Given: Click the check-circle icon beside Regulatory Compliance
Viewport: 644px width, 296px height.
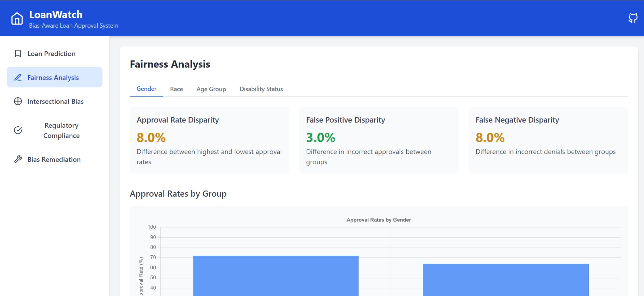Looking at the screenshot, I should point(18,130).
